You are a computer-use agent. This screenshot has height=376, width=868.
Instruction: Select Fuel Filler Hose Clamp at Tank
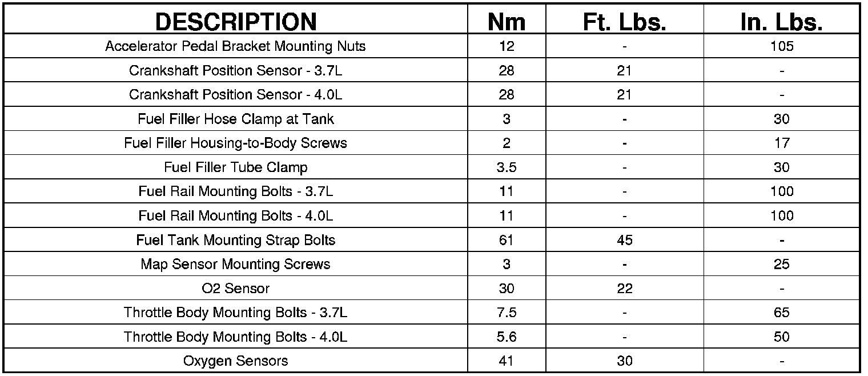pyautogui.click(x=235, y=119)
